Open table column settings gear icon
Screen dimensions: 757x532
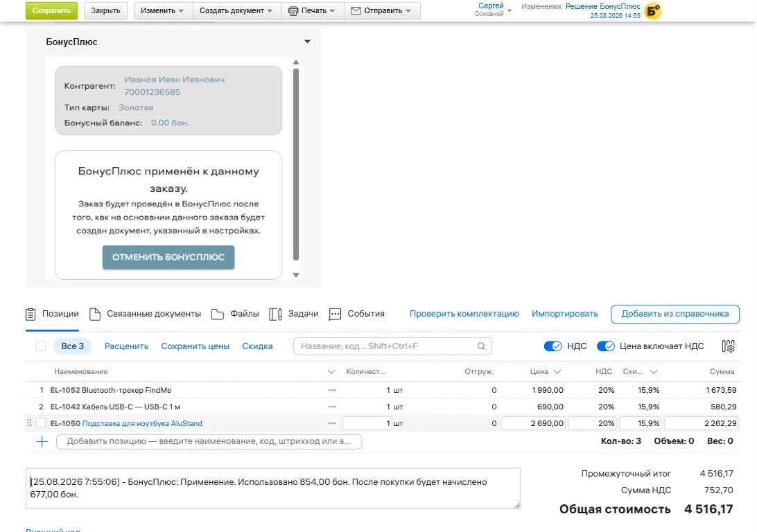click(728, 346)
